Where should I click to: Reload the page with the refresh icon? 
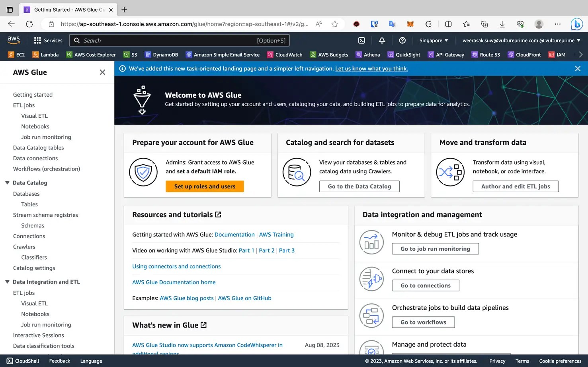pyautogui.click(x=29, y=24)
